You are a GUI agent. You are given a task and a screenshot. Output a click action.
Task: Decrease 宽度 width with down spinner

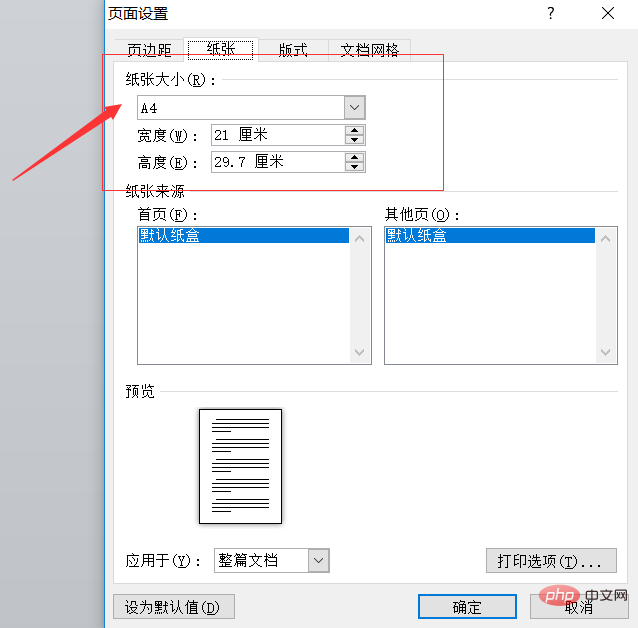354,140
